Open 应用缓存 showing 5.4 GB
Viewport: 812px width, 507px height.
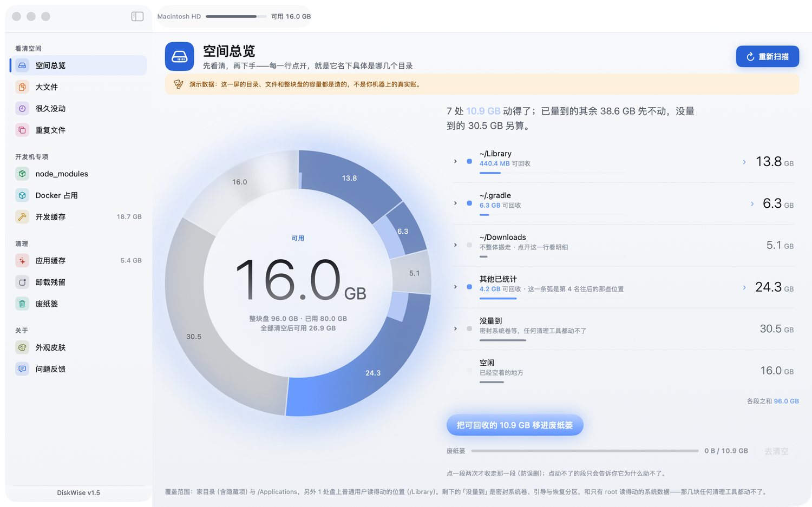coord(78,261)
